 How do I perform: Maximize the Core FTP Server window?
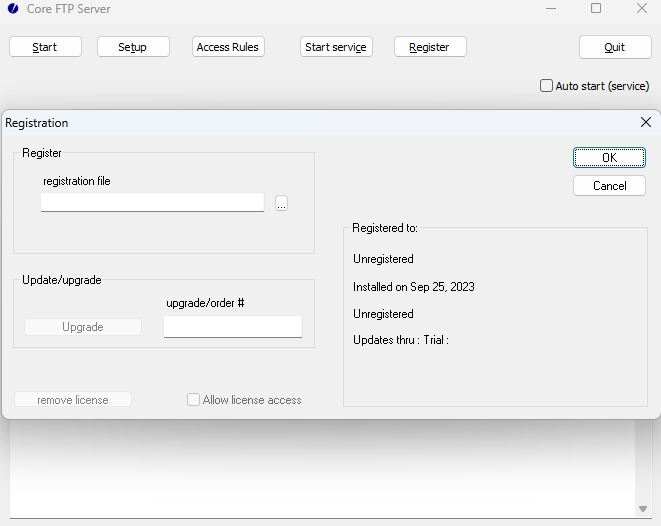pos(596,9)
